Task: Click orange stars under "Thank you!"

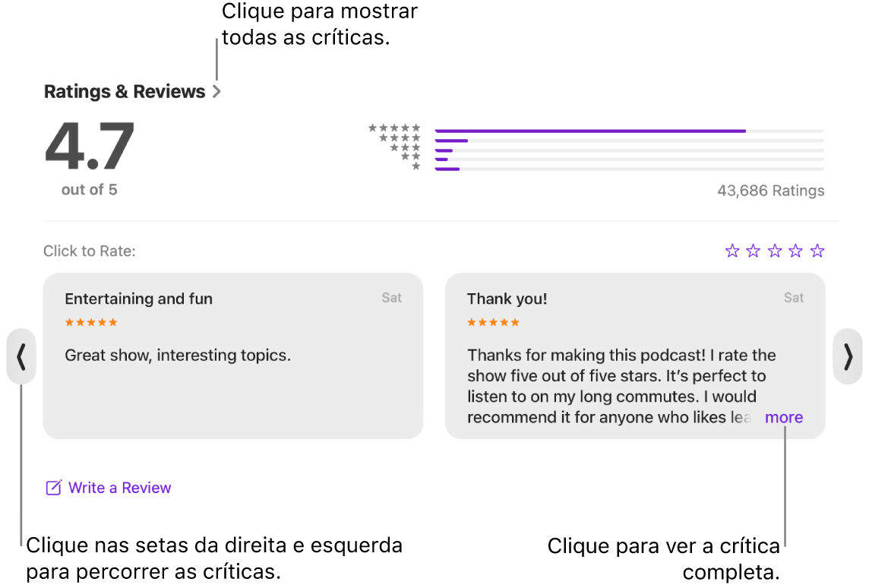Action: pyautogui.click(x=493, y=321)
